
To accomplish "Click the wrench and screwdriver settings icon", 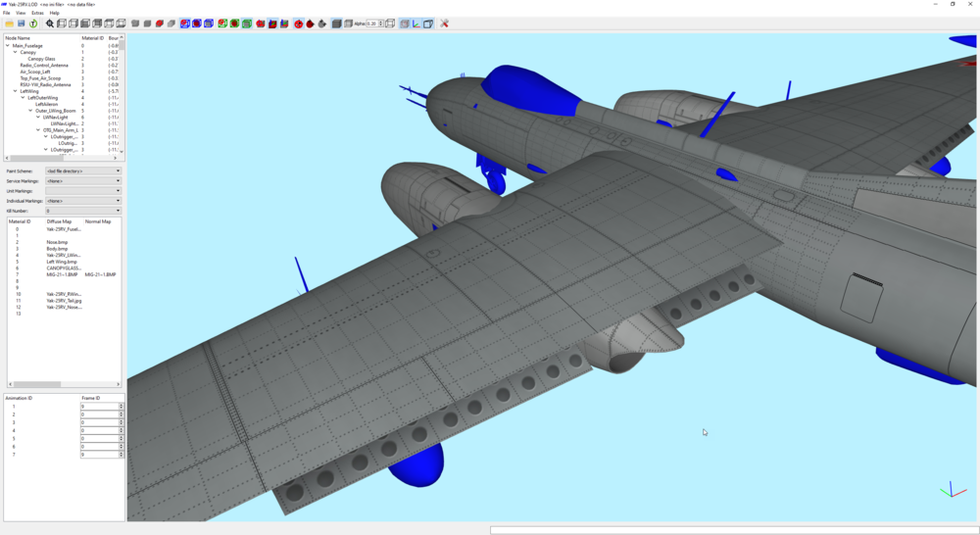I will tap(444, 24).
